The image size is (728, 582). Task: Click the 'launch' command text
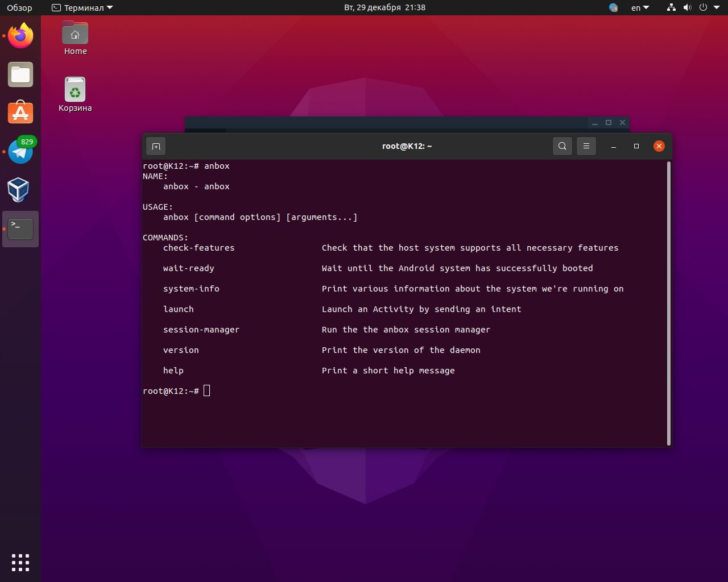coord(179,309)
